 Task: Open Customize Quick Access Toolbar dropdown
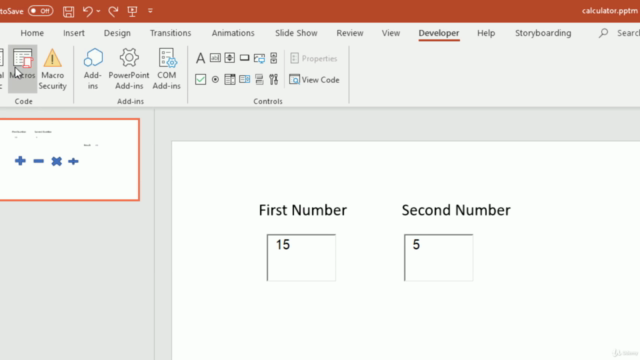(150, 11)
